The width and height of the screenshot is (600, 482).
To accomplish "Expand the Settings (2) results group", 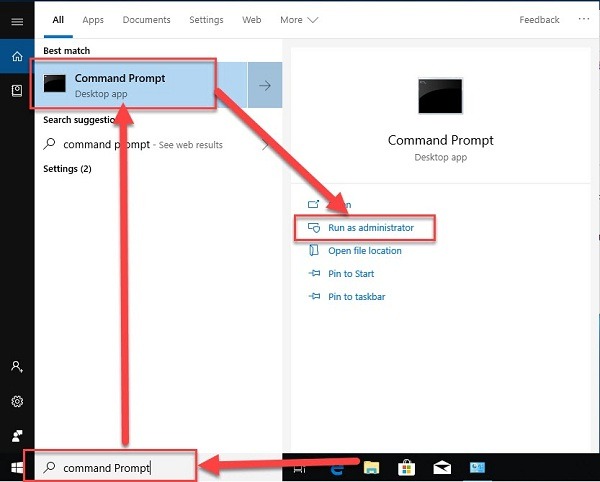I will 67,169.
